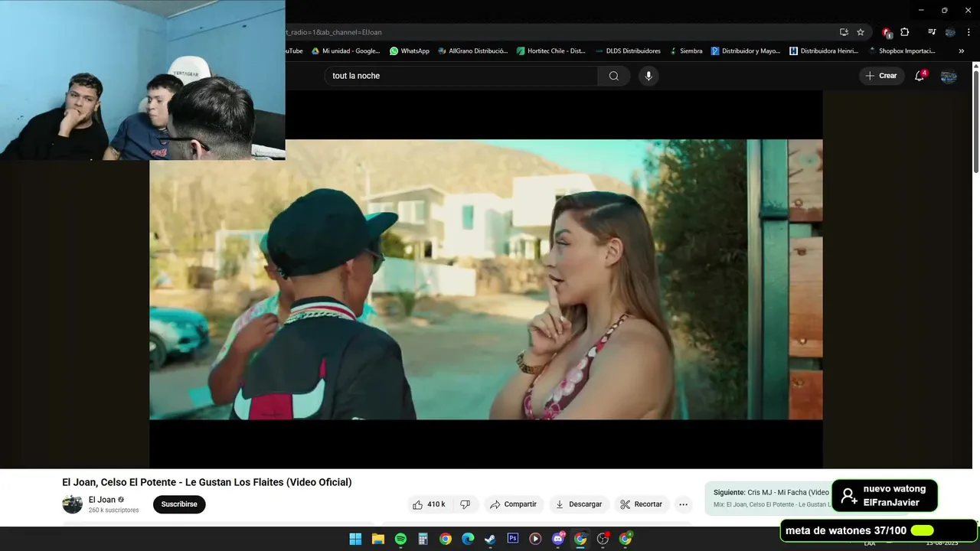
Task: Open Siembra bookmark
Action: pyautogui.click(x=686, y=51)
